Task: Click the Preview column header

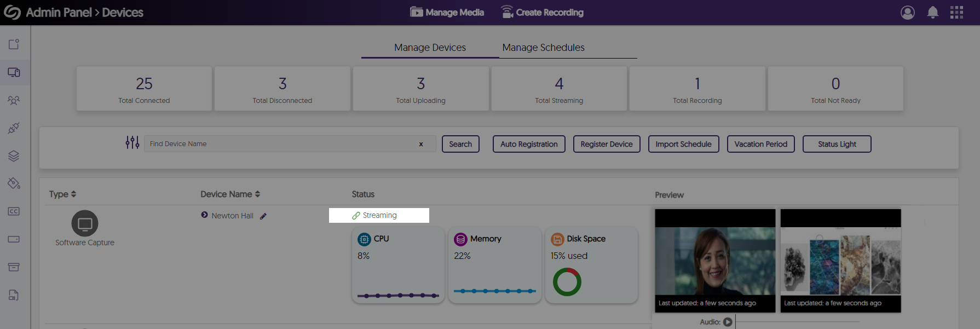Action: (669, 195)
